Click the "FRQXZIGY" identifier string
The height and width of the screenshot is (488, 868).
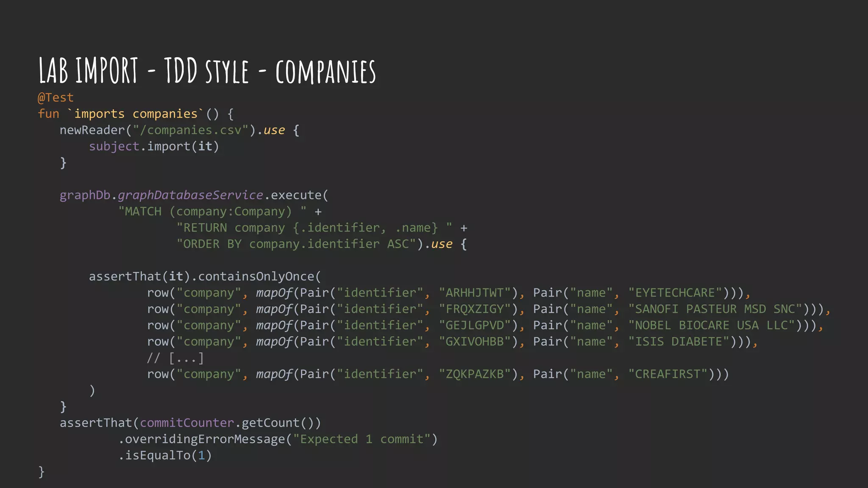tap(475, 309)
